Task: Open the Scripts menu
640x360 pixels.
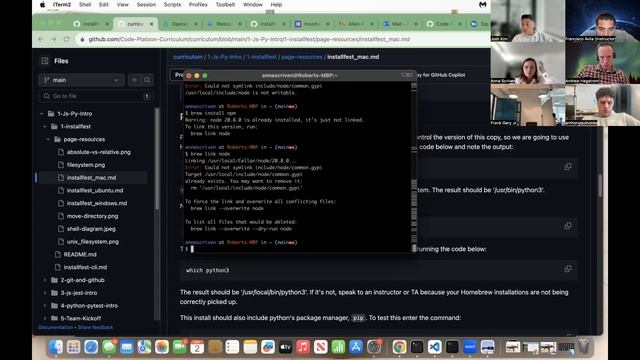Action: tap(172, 4)
